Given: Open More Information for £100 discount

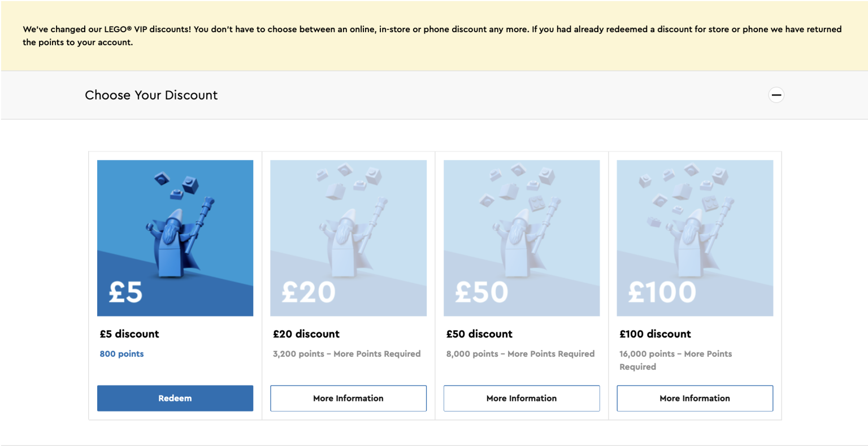Looking at the screenshot, I should [695, 398].
